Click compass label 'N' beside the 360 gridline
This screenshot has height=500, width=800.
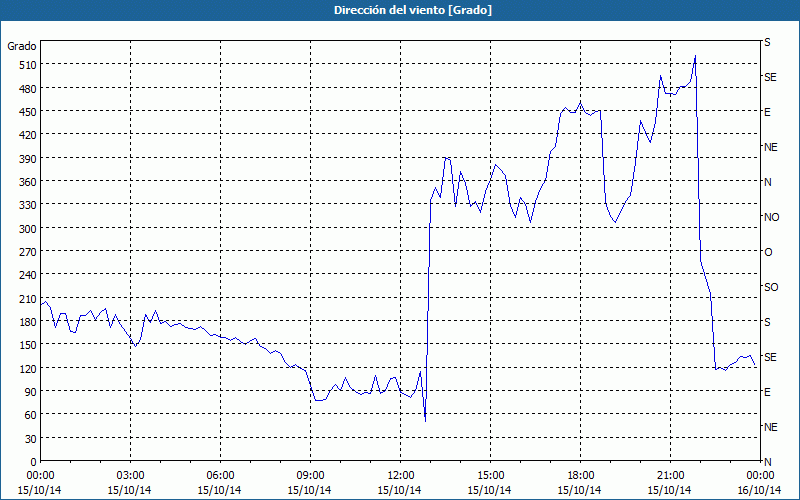point(768,182)
